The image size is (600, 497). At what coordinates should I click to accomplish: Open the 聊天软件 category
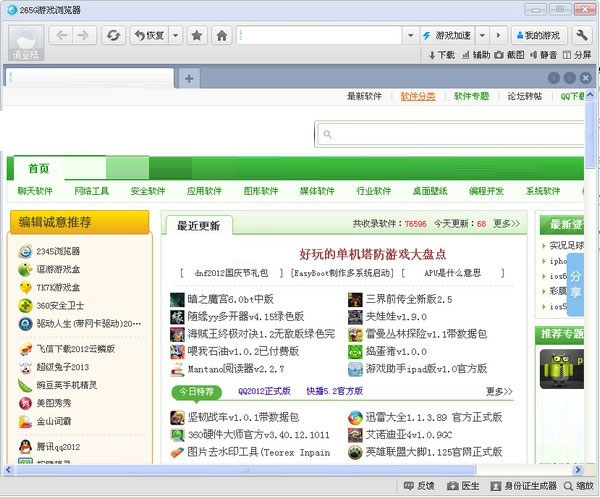click(x=35, y=191)
